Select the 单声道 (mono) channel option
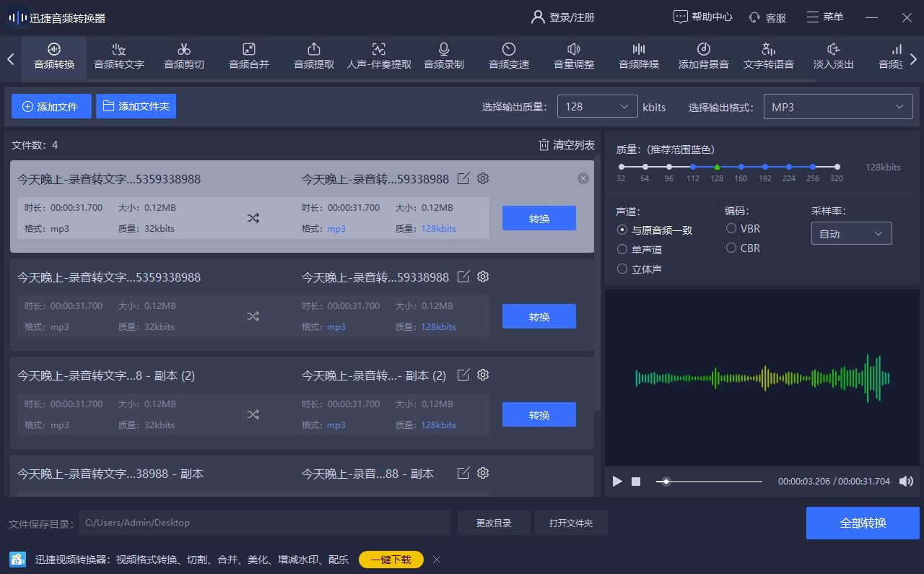Image resolution: width=924 pixels, height=574 pixels. pyautogui.click(x=622, y=249)
